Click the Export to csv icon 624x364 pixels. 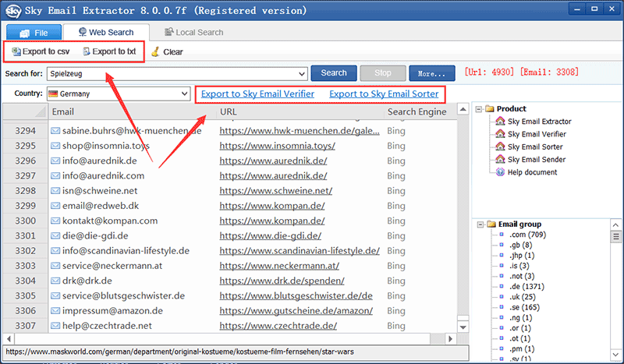tap(16, 51)
